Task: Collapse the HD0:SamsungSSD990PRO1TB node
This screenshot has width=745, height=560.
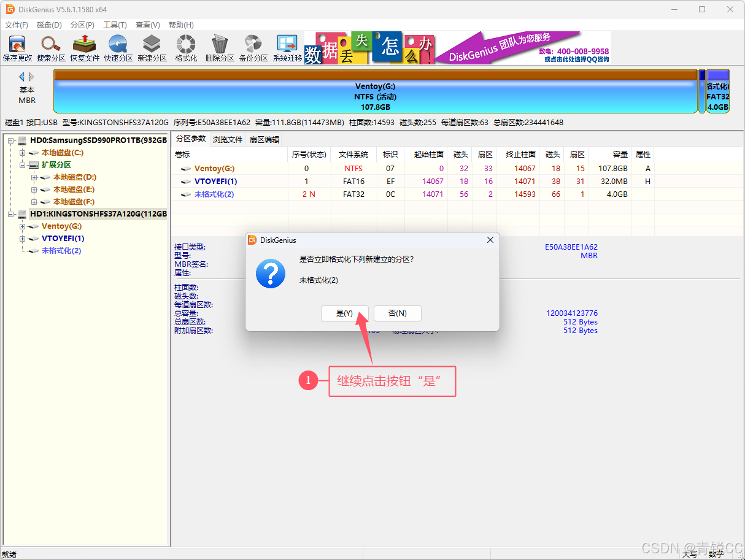Action: [11, 140]
